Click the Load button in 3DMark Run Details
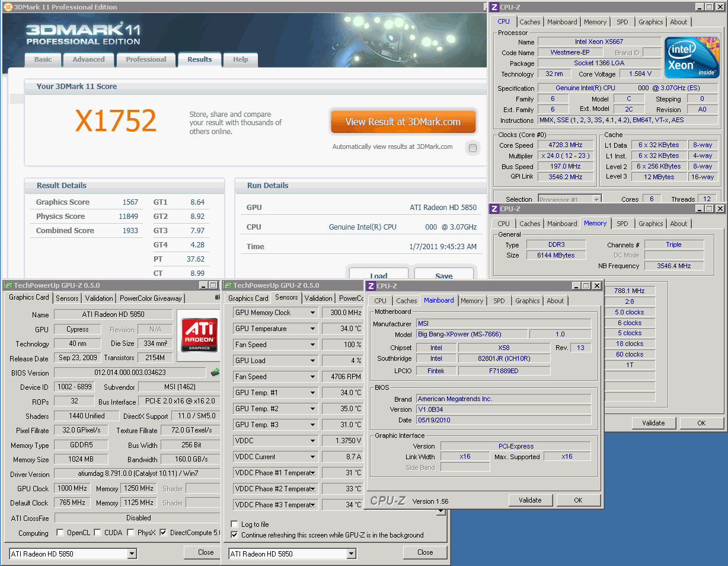Viewport: 728px width, 566px height. (379, 275)
